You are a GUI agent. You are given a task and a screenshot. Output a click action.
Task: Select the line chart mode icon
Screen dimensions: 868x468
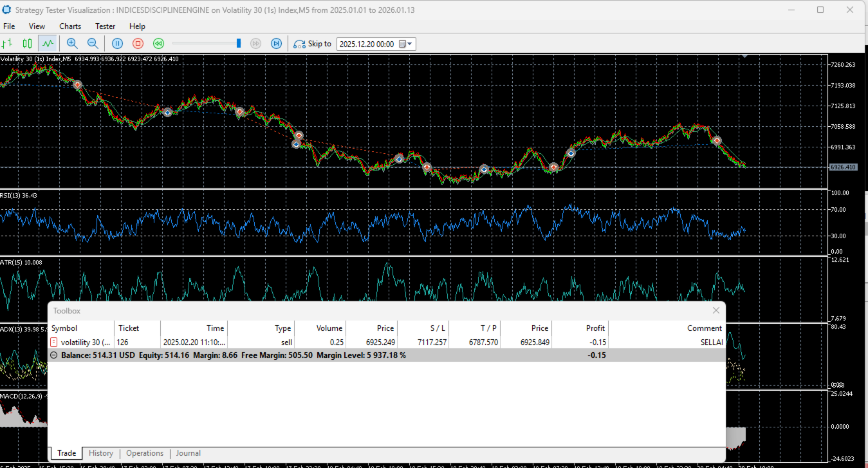click(47, 44)
